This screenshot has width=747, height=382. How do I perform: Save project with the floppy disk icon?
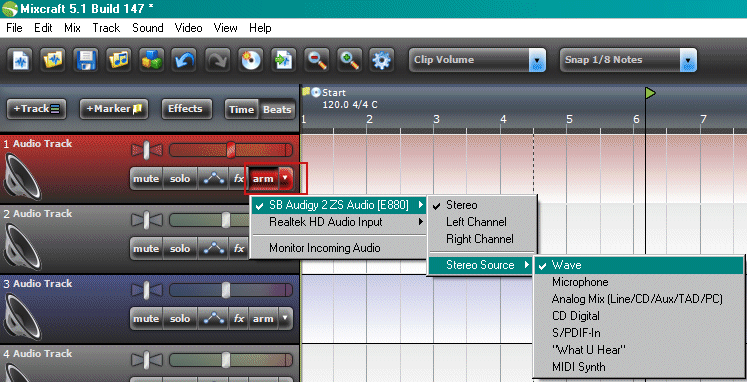tap(86, 60)
